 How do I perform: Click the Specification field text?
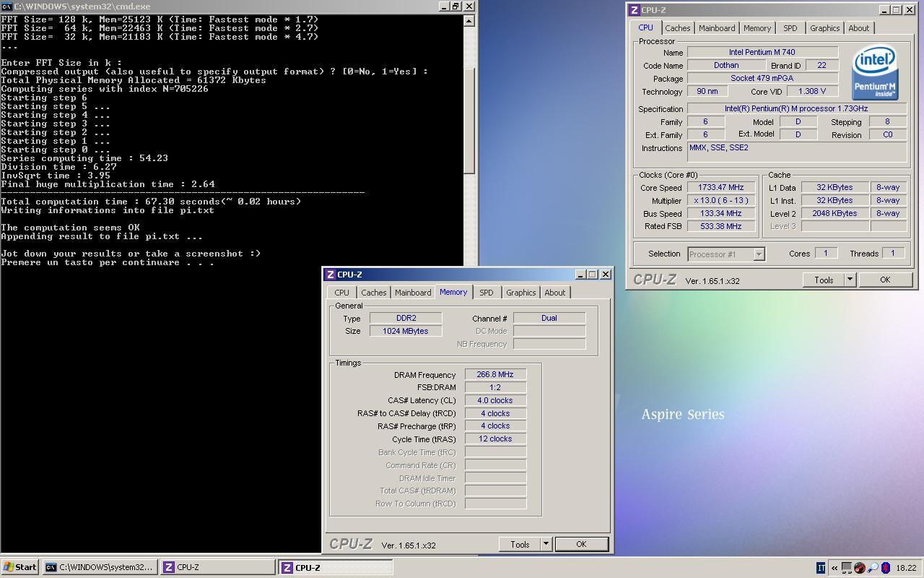pos(796,108)
